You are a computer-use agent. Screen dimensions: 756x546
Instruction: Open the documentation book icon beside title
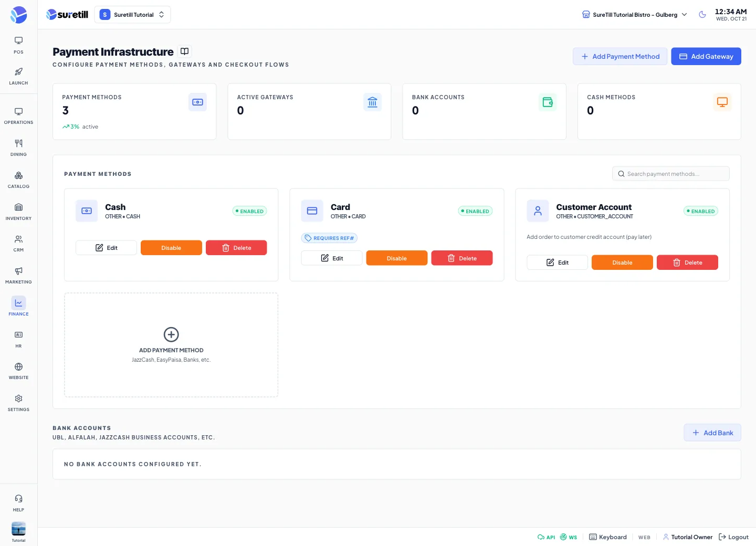click(184, 51)
